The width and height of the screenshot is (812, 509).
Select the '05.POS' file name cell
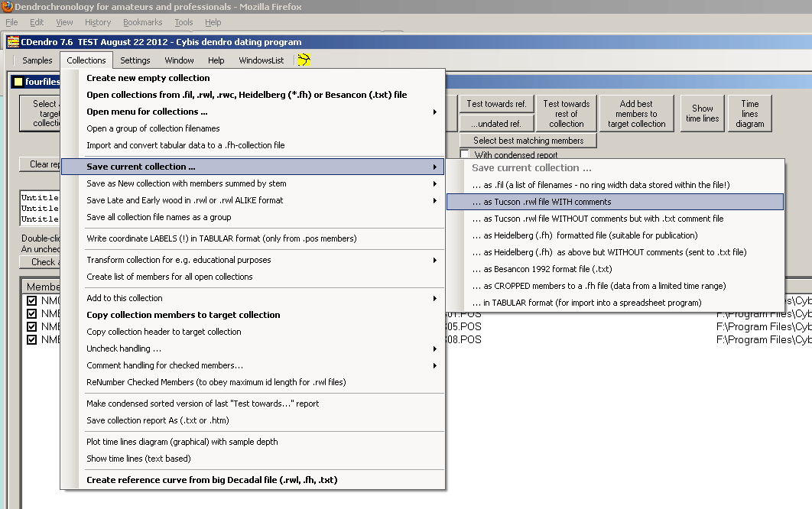pyautogui.click(x=464, y=327)
